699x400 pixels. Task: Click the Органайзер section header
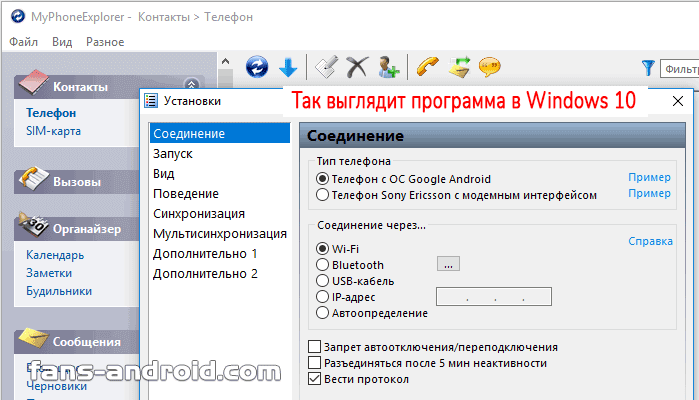pos(77,229)
